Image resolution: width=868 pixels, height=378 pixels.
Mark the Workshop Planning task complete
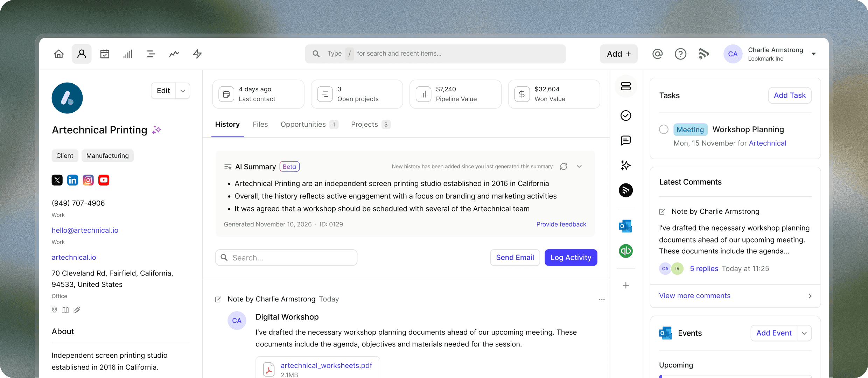(664, 129)
